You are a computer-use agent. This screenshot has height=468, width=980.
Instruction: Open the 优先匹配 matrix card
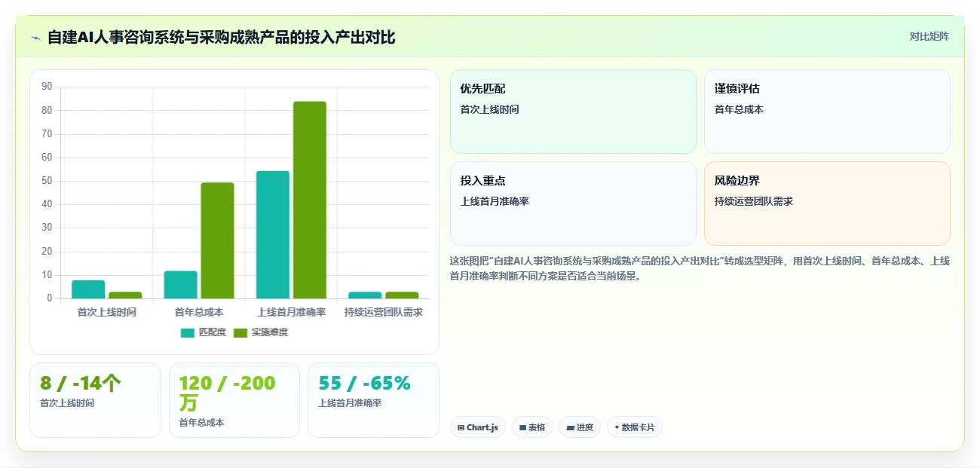573,112
